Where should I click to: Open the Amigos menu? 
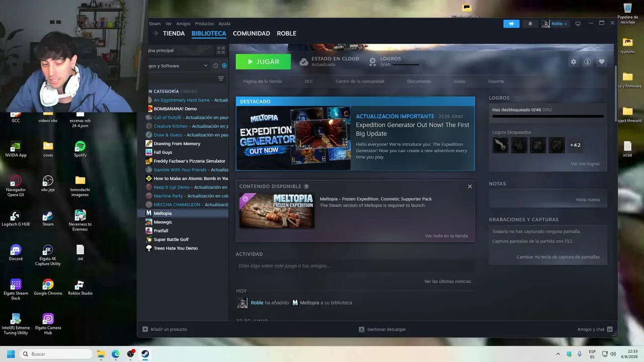(x=183, y=24)
